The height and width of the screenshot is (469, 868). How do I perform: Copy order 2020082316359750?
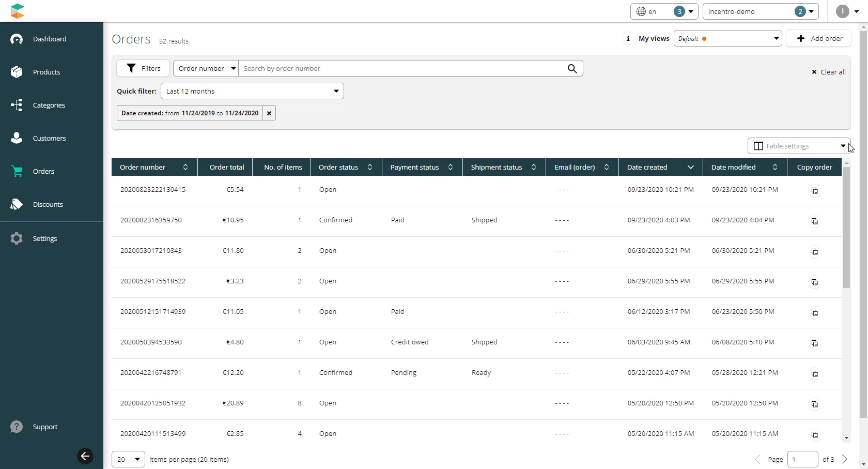click(814, 221)
